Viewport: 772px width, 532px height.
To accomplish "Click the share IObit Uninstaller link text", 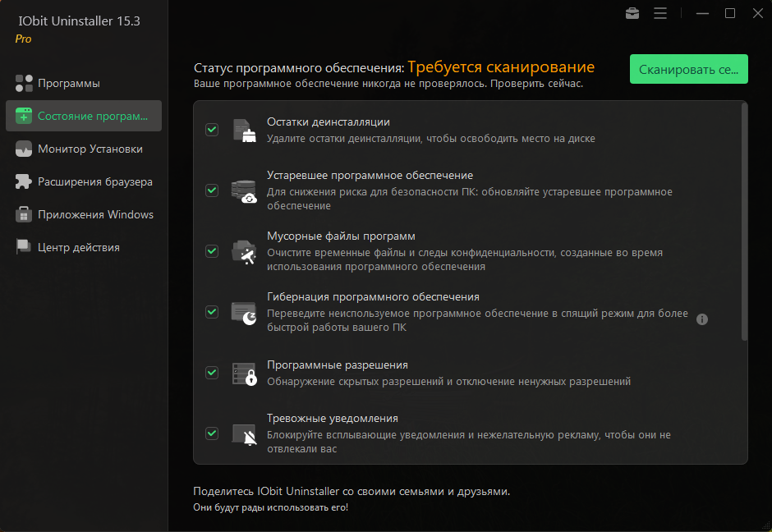I will [352, 492].
